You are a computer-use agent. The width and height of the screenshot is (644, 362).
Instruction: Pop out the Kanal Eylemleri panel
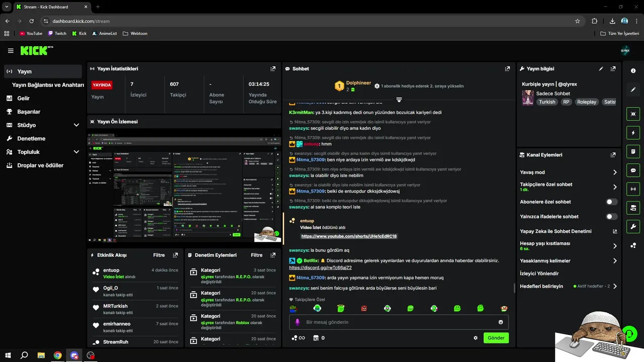613,155
